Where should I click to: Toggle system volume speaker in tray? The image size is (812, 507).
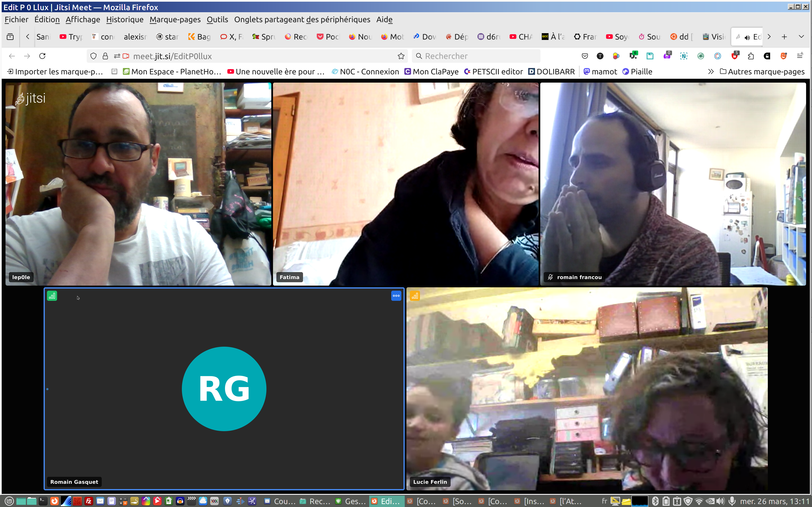point(720,501)
